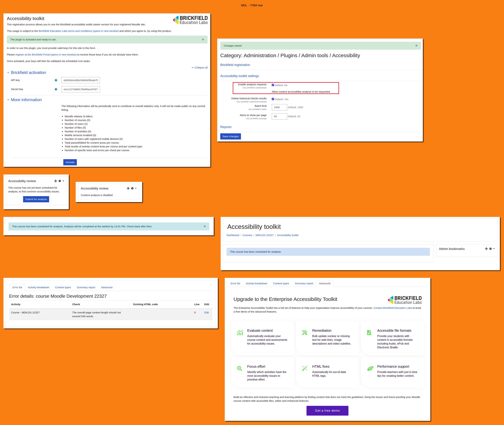Screen dimensions: 504x425
Task: Click the Secret key input field
Action: click(81, 89)
